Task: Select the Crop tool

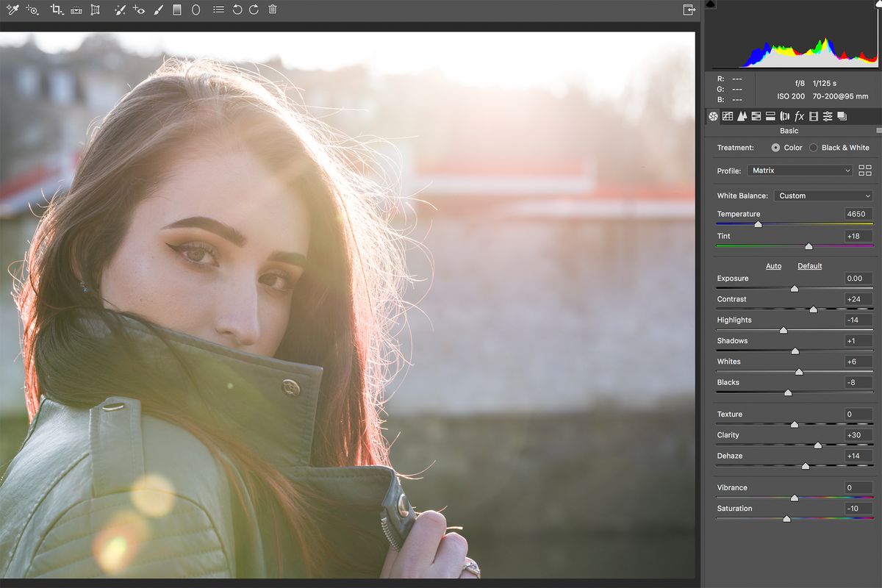Action: coord(57,10)
